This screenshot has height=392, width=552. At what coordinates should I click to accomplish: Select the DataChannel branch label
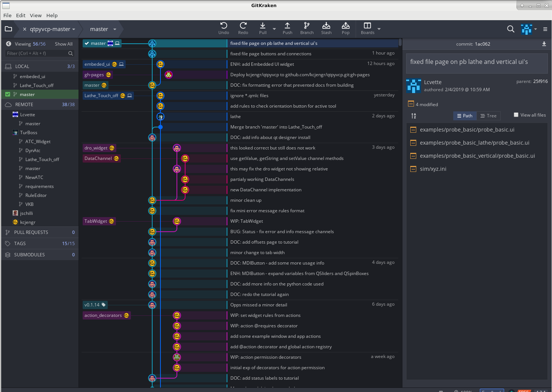(x=101, y=158)
